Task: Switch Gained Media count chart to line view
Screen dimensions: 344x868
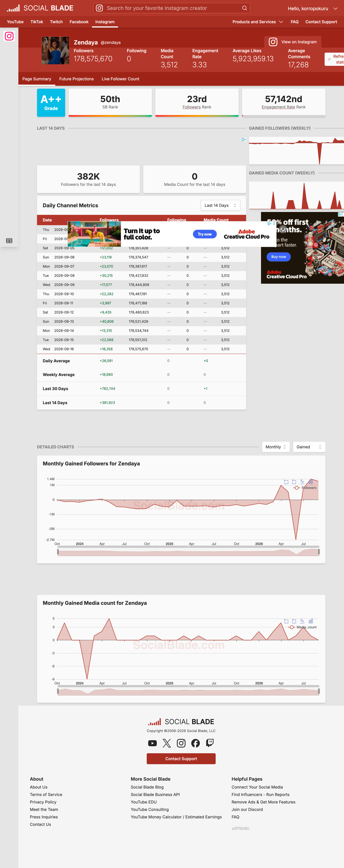Action: click(302, 621)
